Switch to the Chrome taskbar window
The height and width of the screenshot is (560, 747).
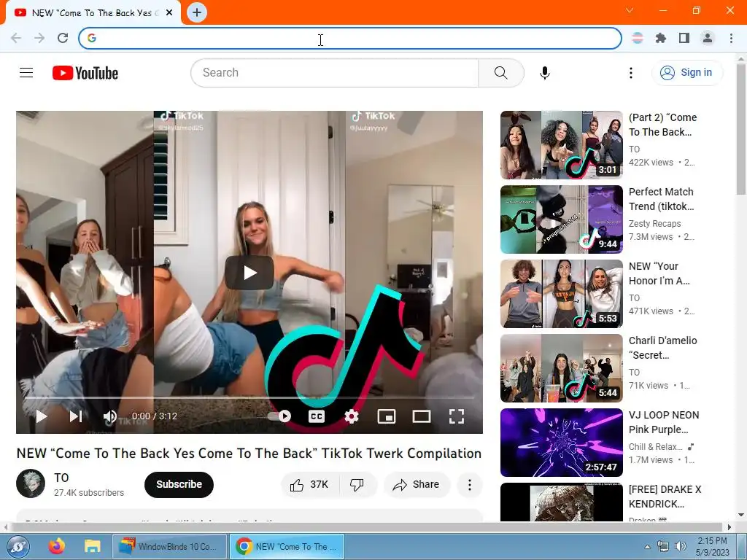(287, 547)
